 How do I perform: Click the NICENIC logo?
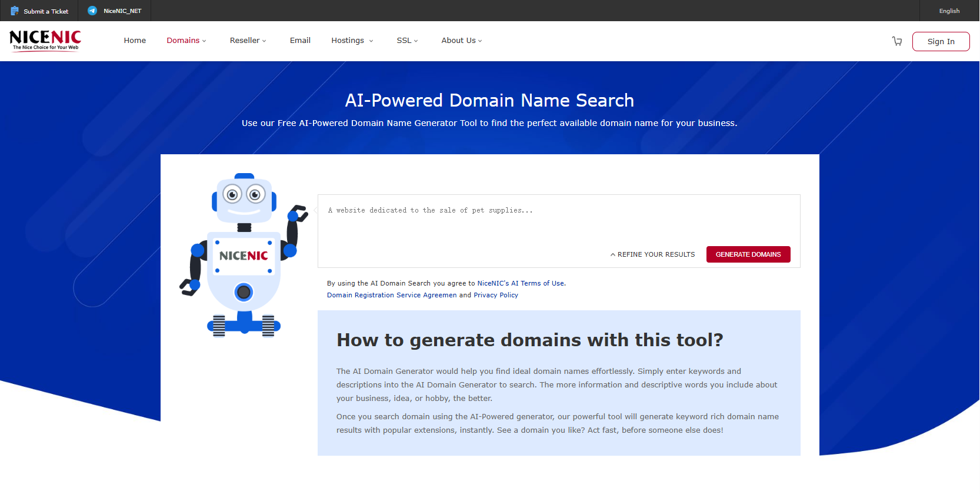point(45,41)
